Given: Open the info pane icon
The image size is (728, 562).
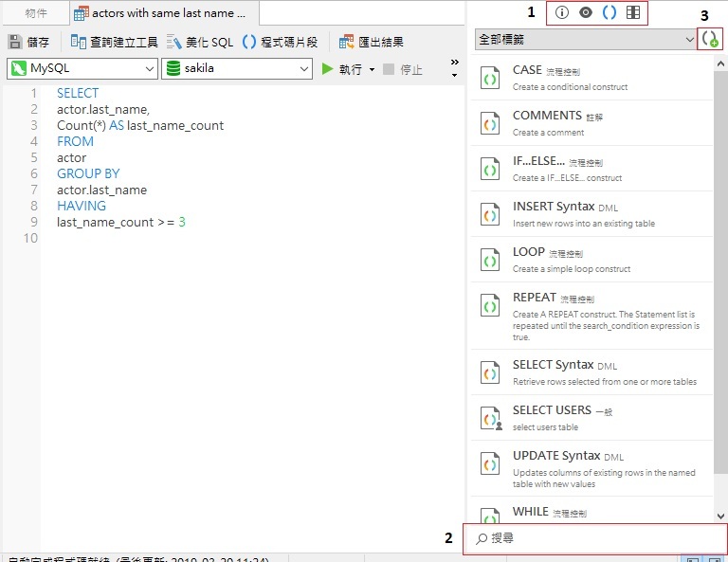Looking at the screenshot, I should (562, 13).
